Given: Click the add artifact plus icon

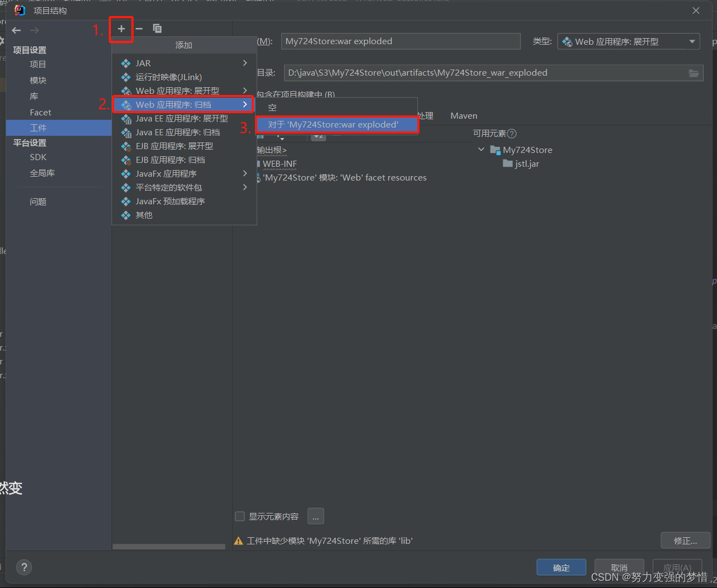Looking at the screenshot, I should [121, 29].
